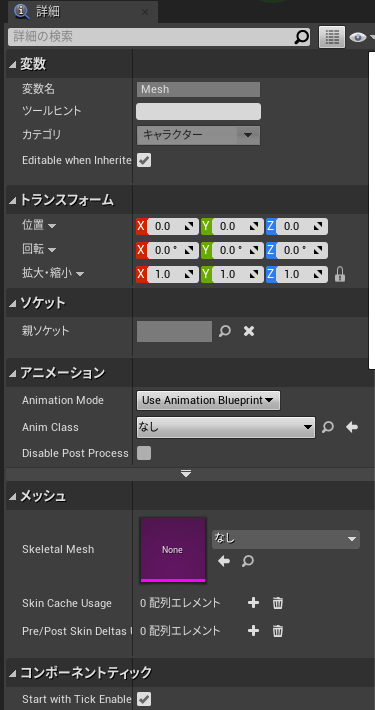Open the property matrix grid view button
Screen dimensions: 375x710
coord(332,37)
